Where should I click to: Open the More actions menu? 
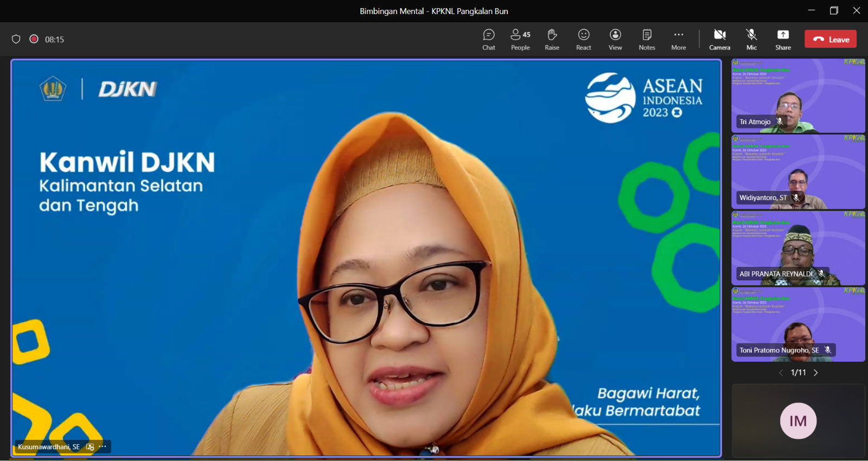tap(679, 40)
